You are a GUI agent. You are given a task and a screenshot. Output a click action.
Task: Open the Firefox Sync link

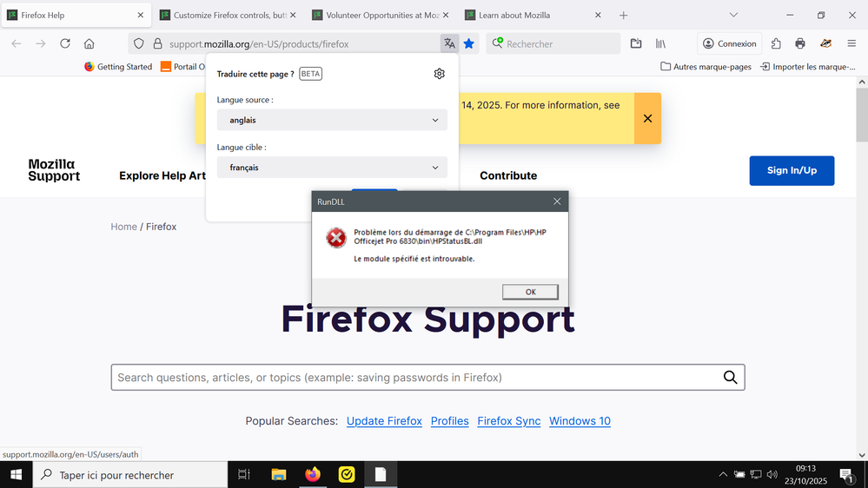[509, 421]
